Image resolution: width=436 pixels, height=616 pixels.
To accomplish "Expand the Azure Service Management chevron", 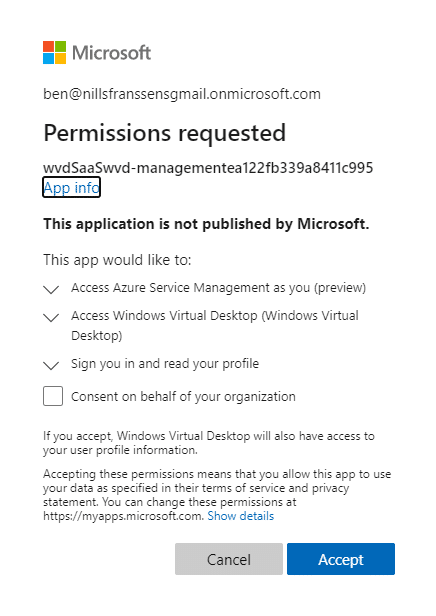I will click(x=51, y=290).
